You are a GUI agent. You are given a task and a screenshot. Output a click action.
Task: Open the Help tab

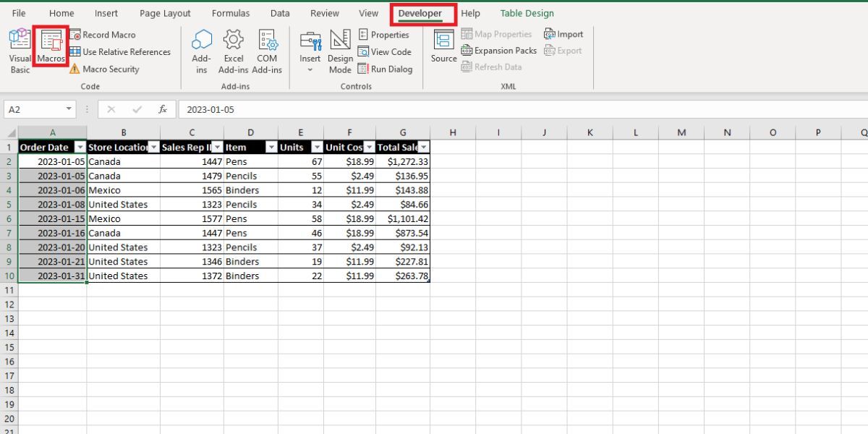470,13
